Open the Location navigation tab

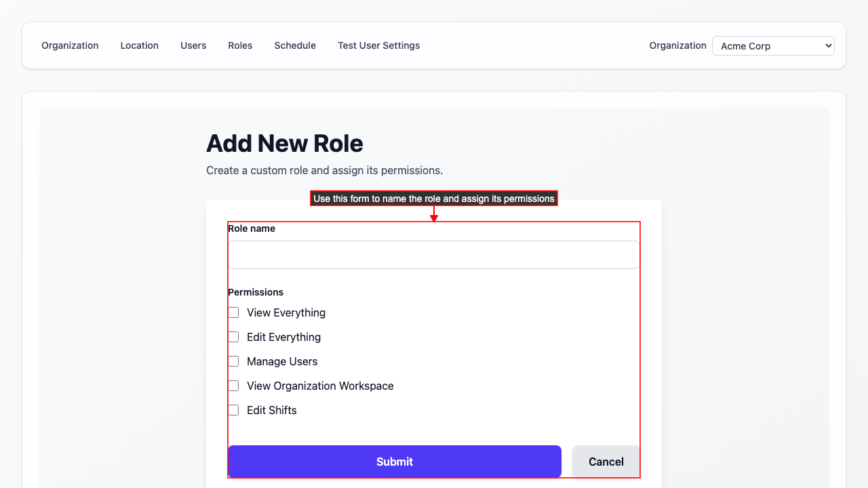(139, 45)
